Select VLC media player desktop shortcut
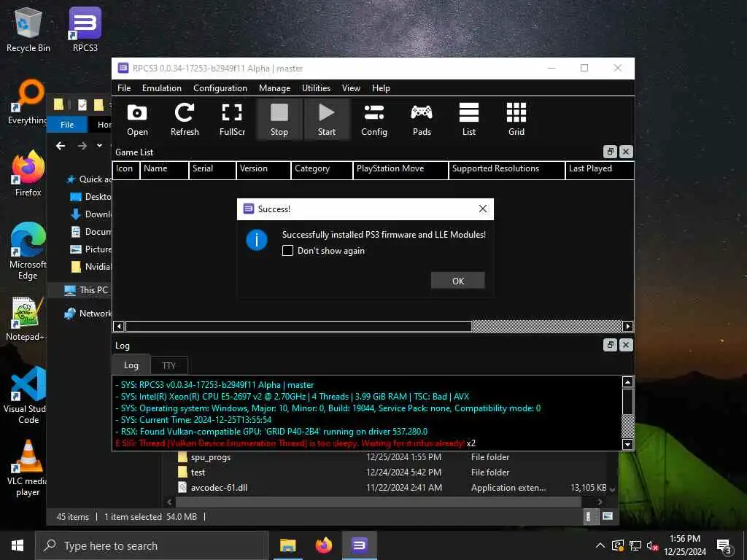747x560 pixels. click(28, 469)
